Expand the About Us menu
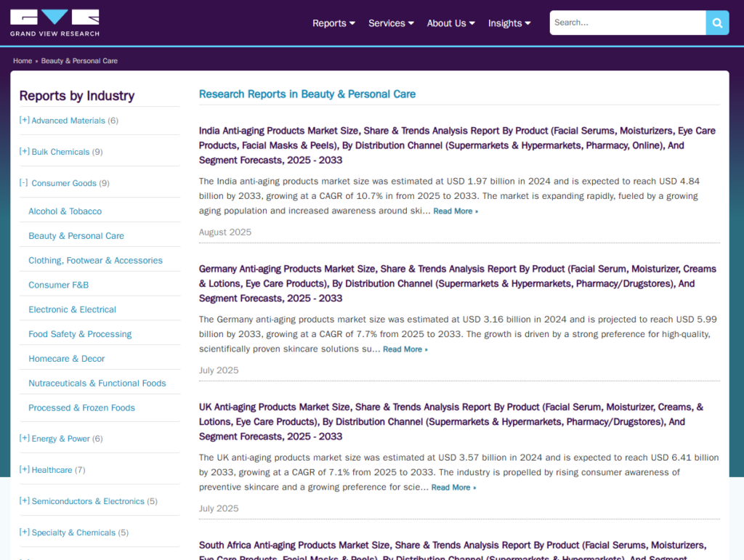744x560 pixels. [450, 23]
